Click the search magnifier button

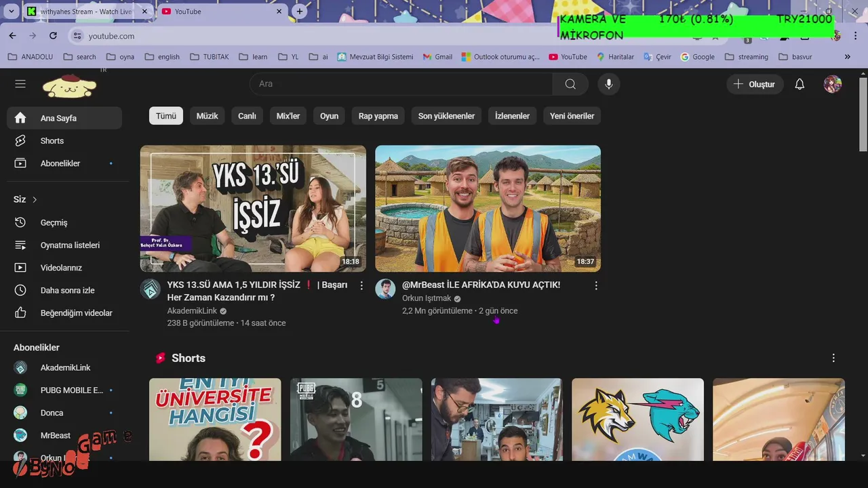(570, 84)
